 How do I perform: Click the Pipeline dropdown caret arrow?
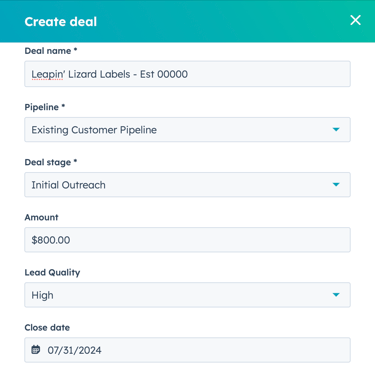[x=336, y=129]
